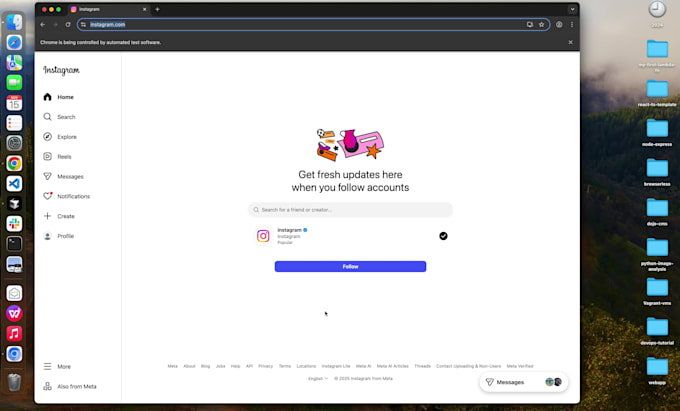Open the Help footer link

tap(235, 366)
